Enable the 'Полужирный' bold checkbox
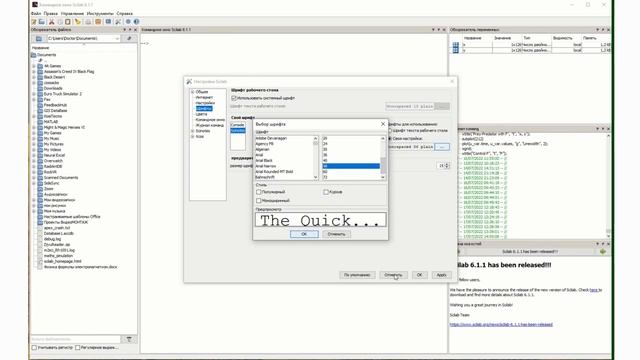 (259, 192)
